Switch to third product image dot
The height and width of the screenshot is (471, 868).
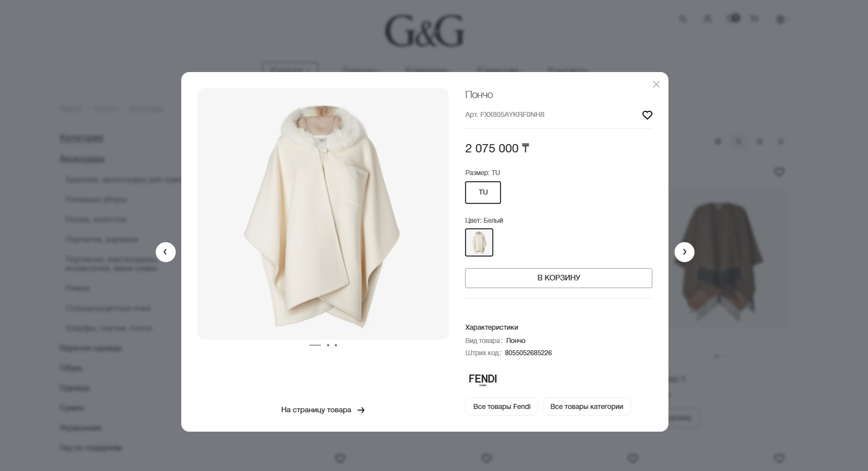pos(336,345)
